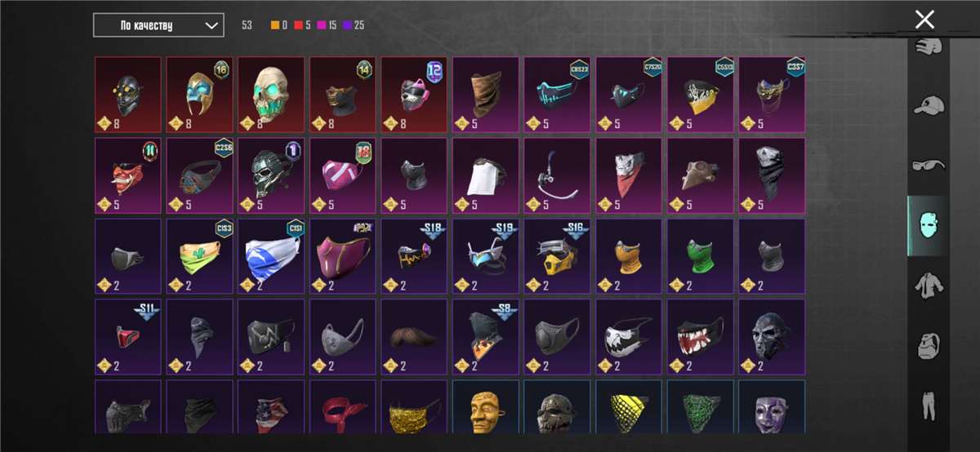The height and width of the screenshot is (452, 980).
Task: Select the sunglasses category icon
Action: (929, 165)
